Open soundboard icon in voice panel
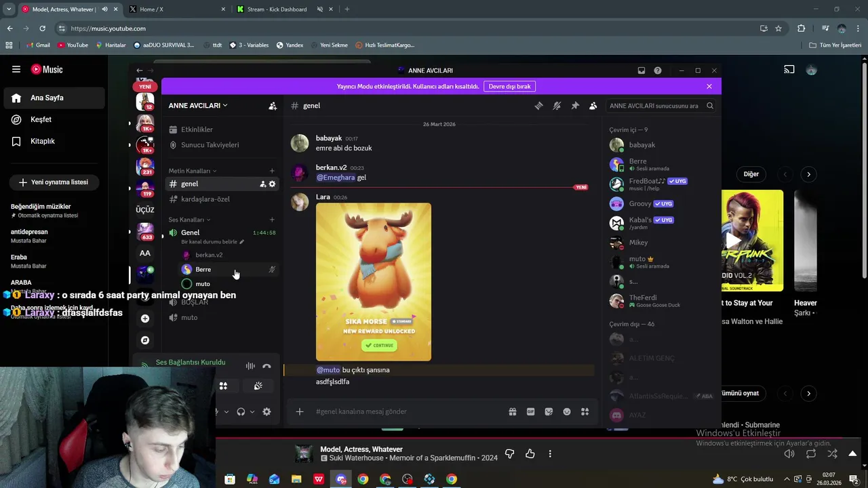Screen dimensions: 868x488 [x=258, y=386]
